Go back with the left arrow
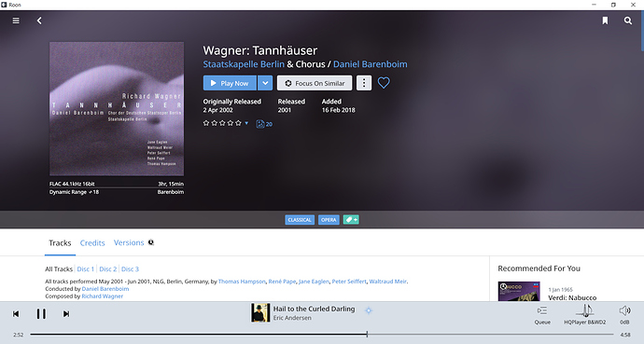This screenshot has width=644, height=344. click(39, 21)
